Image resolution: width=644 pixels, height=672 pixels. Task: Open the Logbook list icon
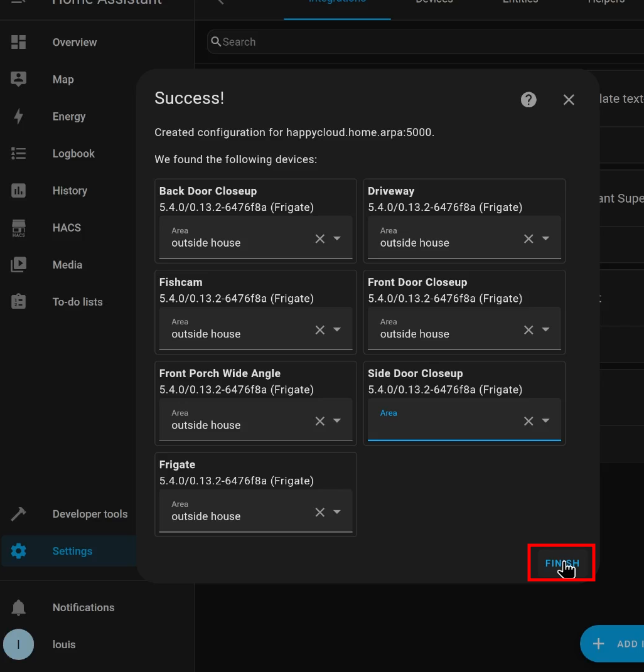18,154
